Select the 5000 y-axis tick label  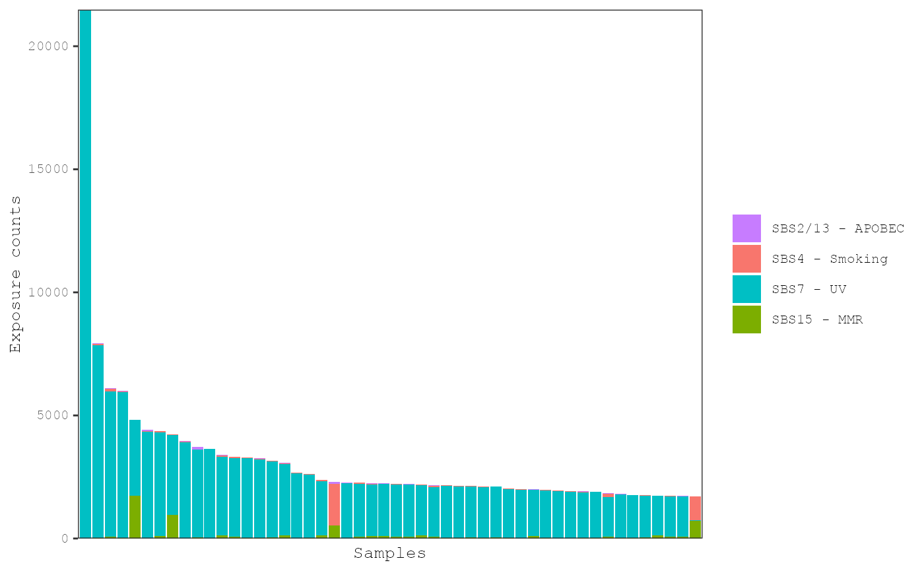pyautogui.click(x=51, y=415)
